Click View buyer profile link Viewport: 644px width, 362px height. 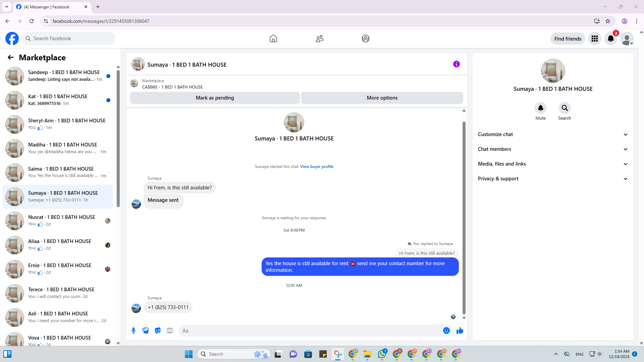tap(317, 167)
